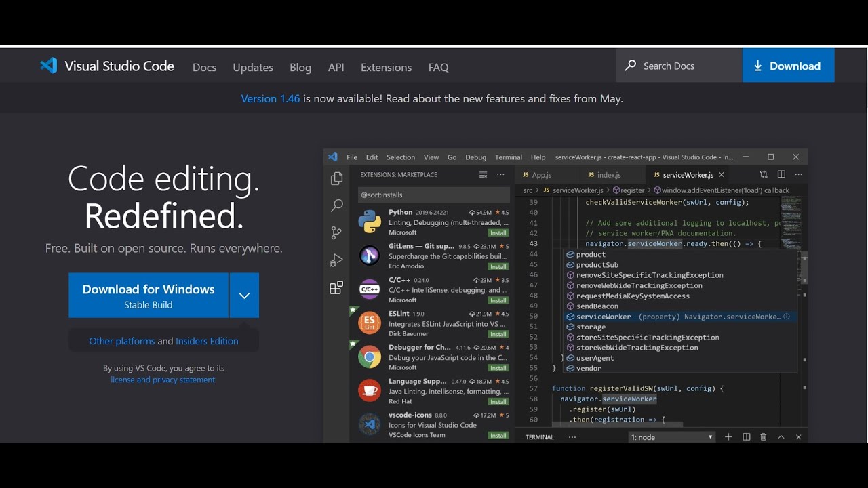Open the license and privacy statement link
Image resolution: width=868 pixels, height=488 pixels.
click(163, 380)
